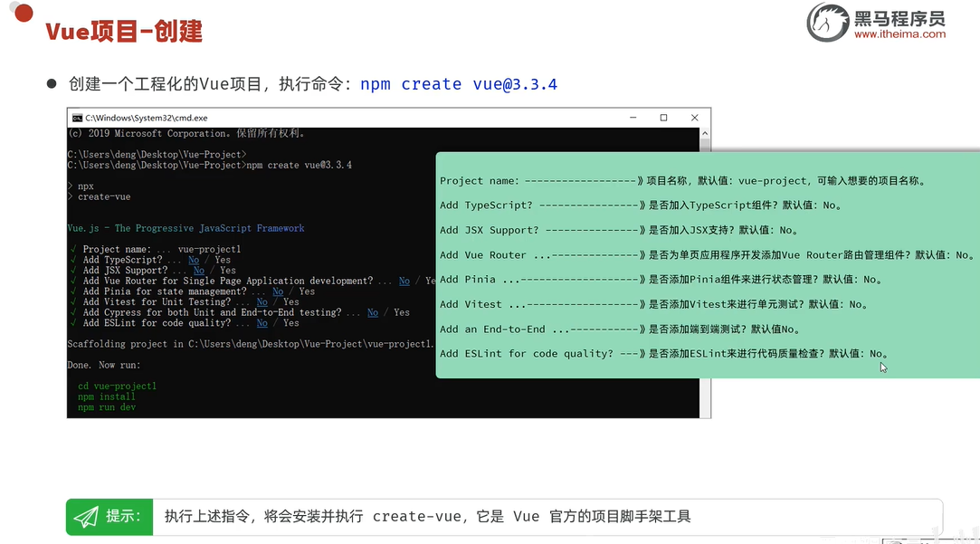
Task: Minimize the cmd.exe window
Action: pyautogui.click(x=633, y=118)
